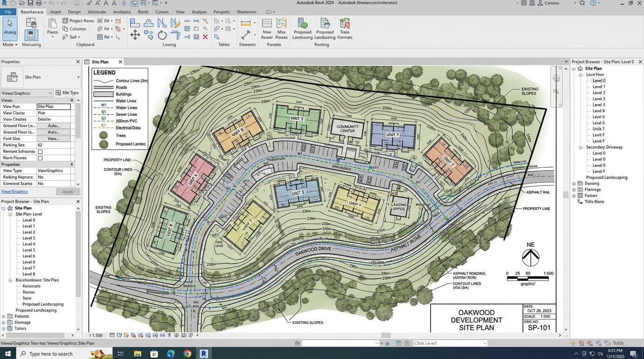Open the Views/Graphics dropdown in Properties

[x=27, y=93]
